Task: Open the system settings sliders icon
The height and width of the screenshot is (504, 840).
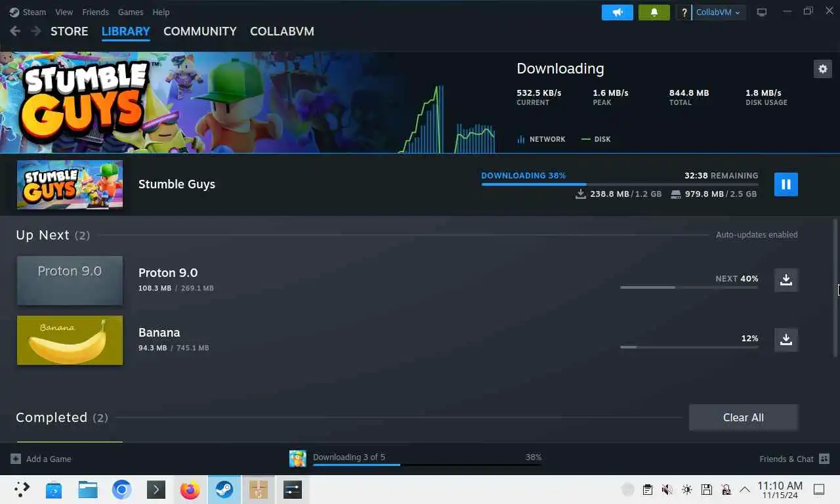Action: pyautogui.click(x=292, y=490)
